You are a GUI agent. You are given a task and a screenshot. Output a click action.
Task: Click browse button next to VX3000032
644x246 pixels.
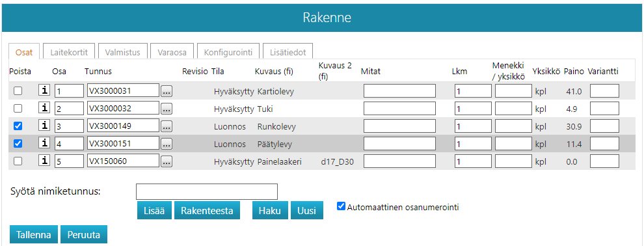pyautogui.click(x=167, y=109)
